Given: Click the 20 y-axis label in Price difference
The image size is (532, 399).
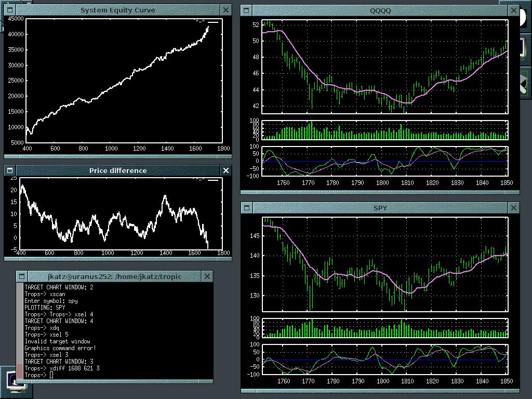Looking at the screenshot, I should click(x=14, y=190).
